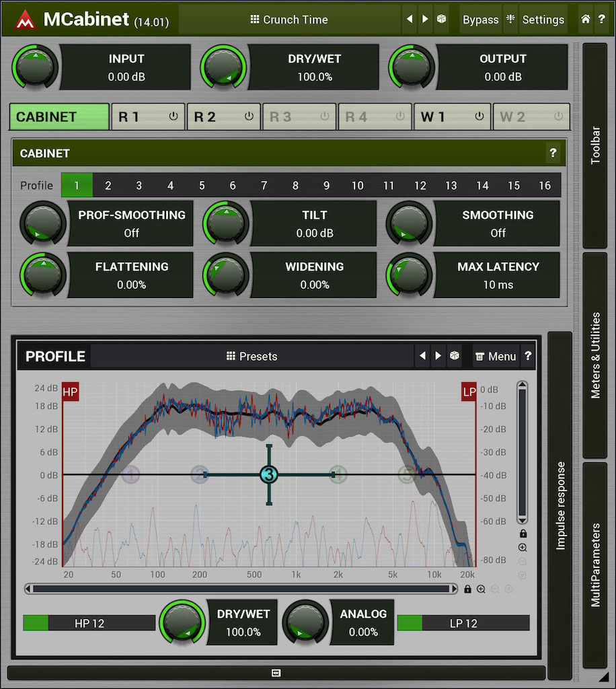
Task: Open the Profile Presets list
Action: pyautogui.click(x=252, y=356)
